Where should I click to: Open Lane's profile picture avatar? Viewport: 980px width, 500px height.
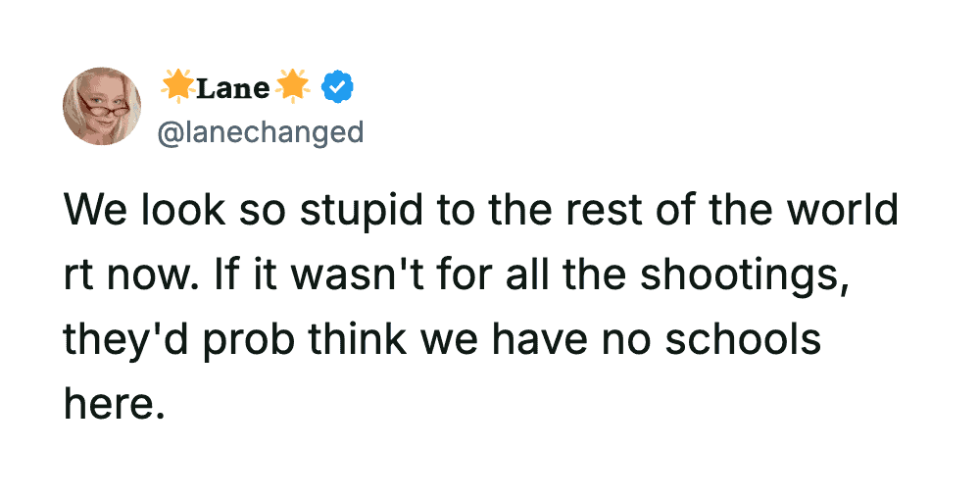pos(102,107)
